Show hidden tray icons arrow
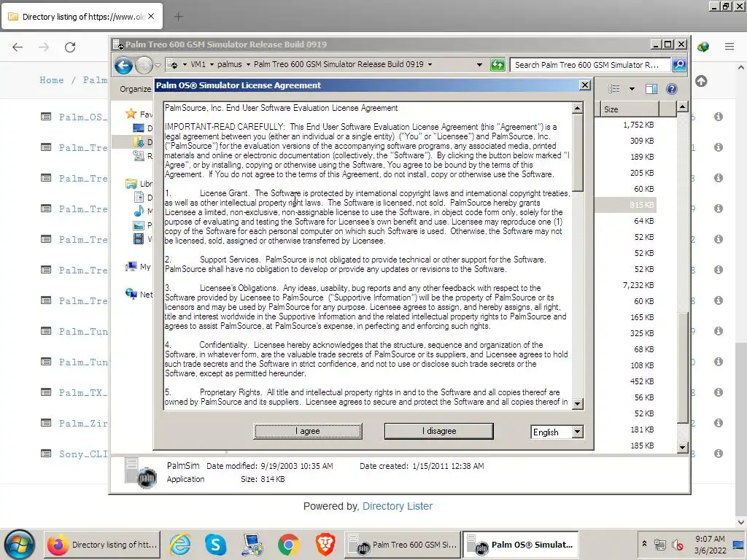Viewport: 747px width, 560px height. tap(644, 543)
